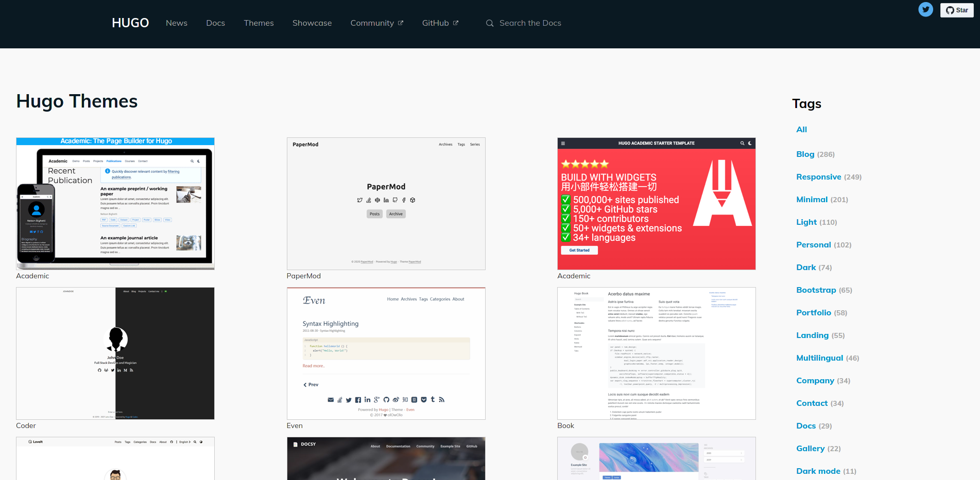The height and width of the screenshot is (480, 980).
Task: Click the Even caption link
Action: [295, 426]
